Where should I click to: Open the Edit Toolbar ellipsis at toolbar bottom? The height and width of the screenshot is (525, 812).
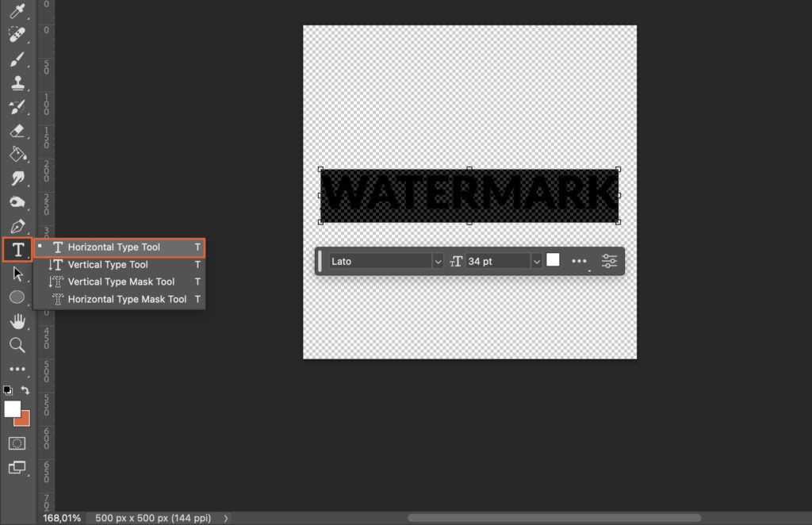coord(18,370)
